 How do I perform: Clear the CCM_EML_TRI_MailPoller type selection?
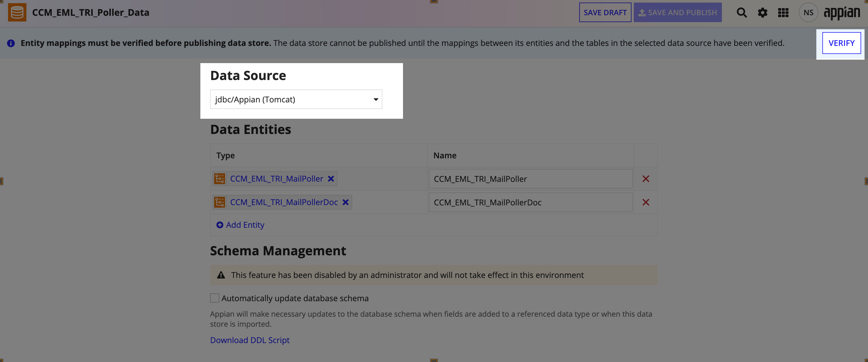331,178
